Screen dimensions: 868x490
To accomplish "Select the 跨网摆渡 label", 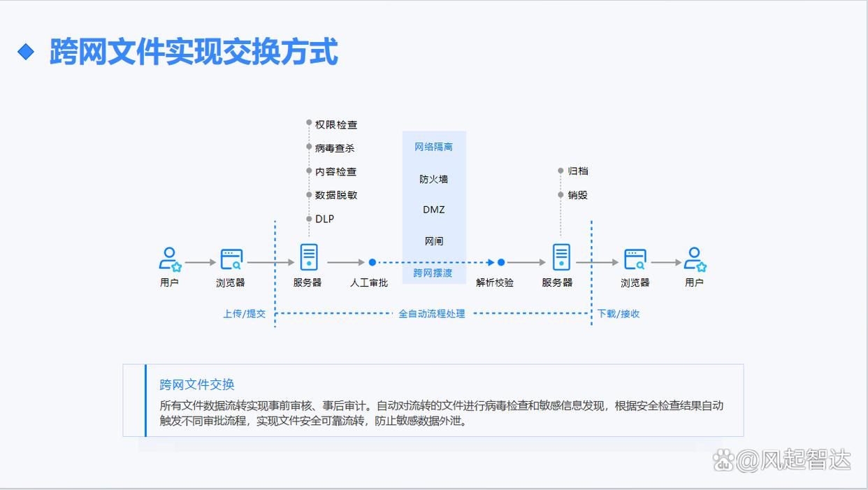I will [433, 273].
